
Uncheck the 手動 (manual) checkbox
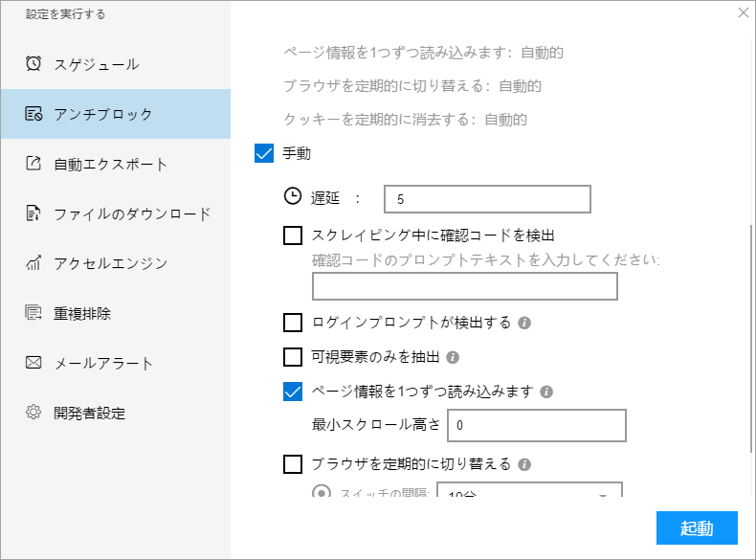pyautogui.click(x=265, y=153)
